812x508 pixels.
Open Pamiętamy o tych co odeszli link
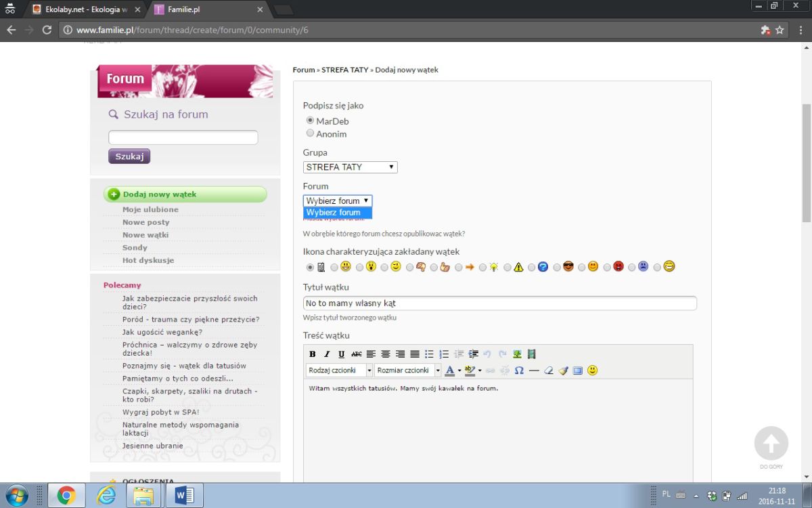[x=178, y=379]
